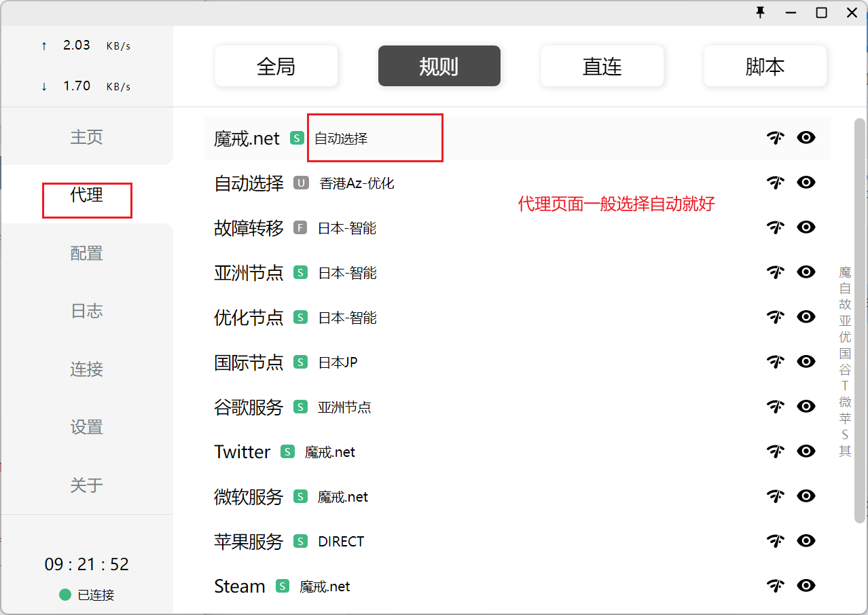
Task: Click the 已连接 connection status indicator
Action: [87, 595]
